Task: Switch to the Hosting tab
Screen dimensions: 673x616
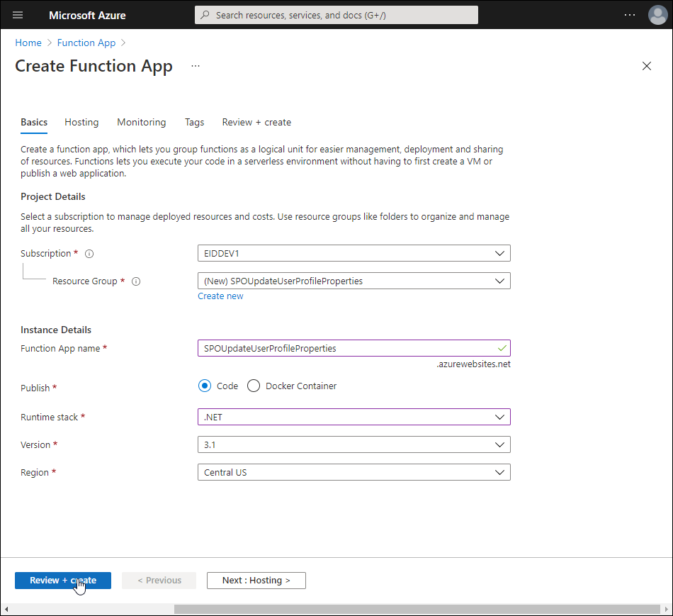Action: (81, 122)
